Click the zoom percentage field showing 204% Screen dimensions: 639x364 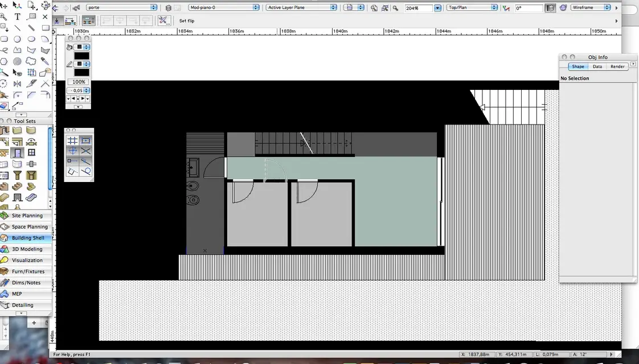click(x=418, y=9)
